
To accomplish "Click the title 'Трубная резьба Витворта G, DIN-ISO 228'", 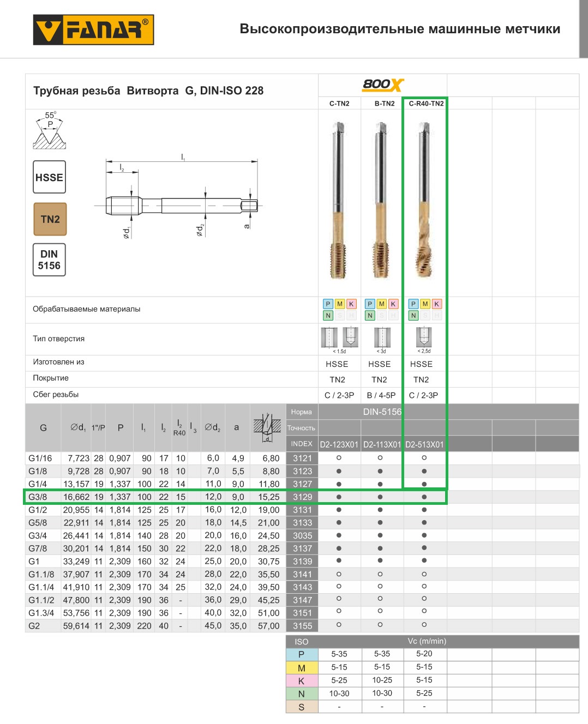I will [x=148, y=90].
